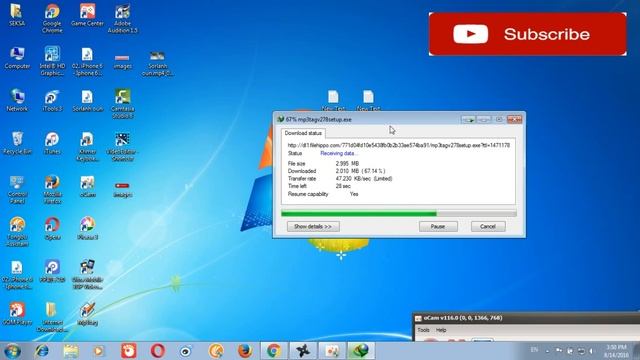Cancel the current download
This screenshot has height=360, width=640.
(x=488, y=227)
